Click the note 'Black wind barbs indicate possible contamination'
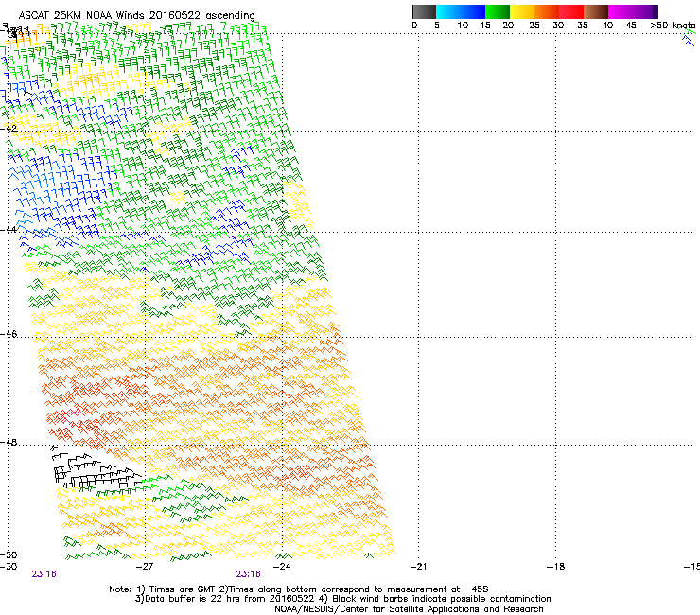The height and width of the screenshot is (615, 700). pos(442,599)
